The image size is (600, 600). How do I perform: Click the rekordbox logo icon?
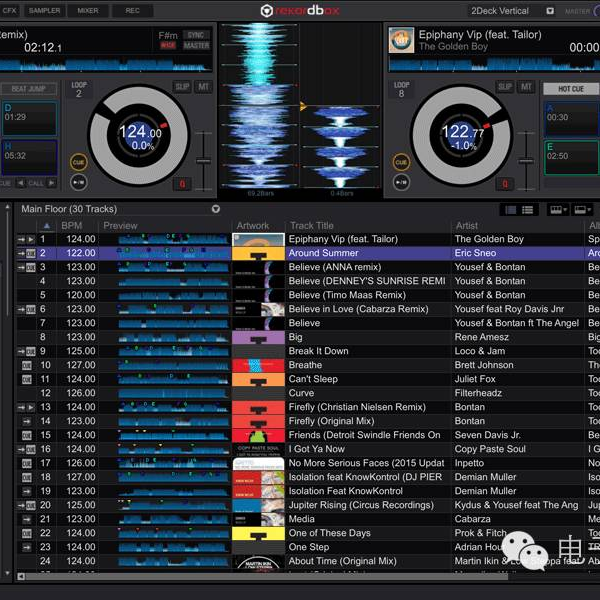[x=266, y=11]
